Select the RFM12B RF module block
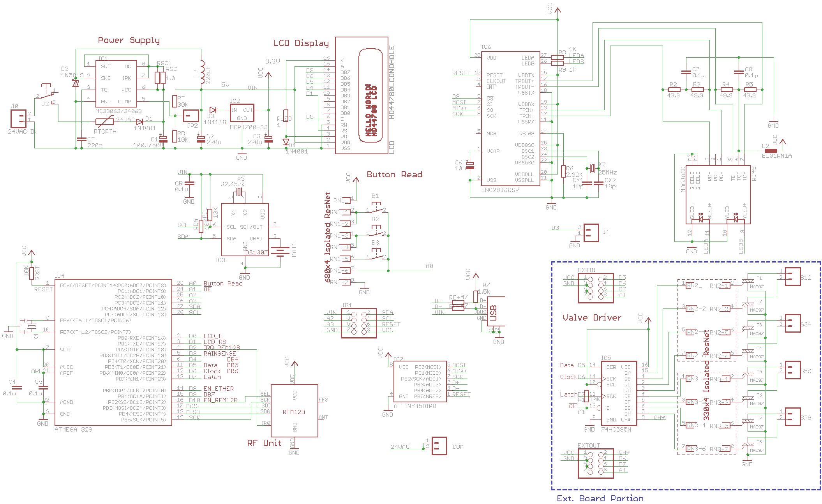The width and height of the screenshot is (822, 504). pyautogui.click(x=294, y=411)
